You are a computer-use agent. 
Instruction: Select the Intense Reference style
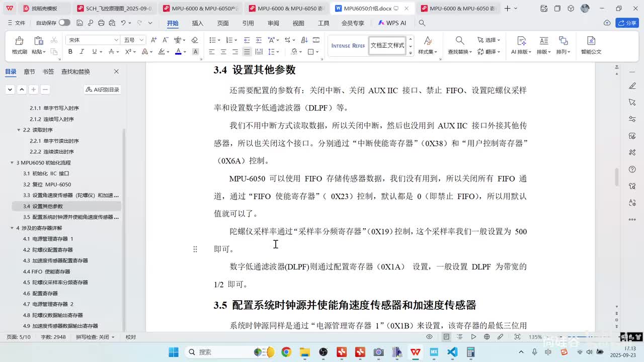(x=348, y=45)
